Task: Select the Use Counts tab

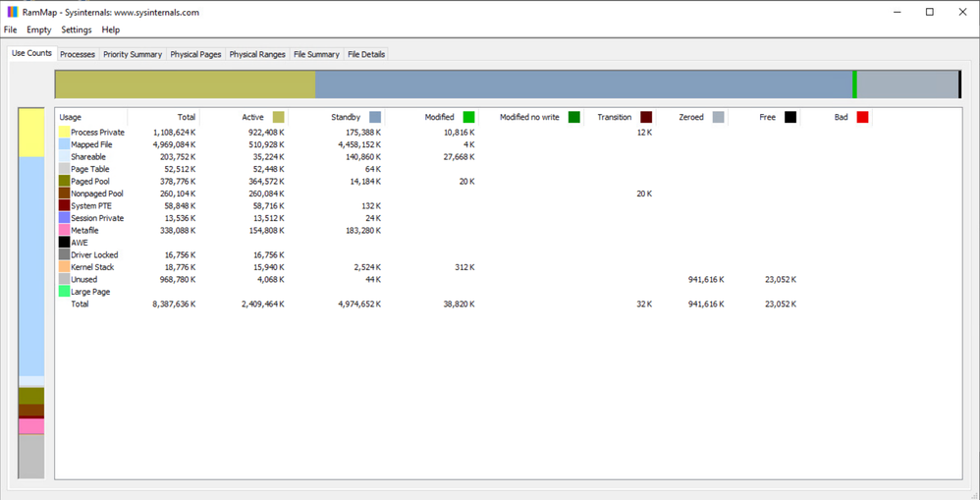Action: pyautogui.click(x=31, y=53)
